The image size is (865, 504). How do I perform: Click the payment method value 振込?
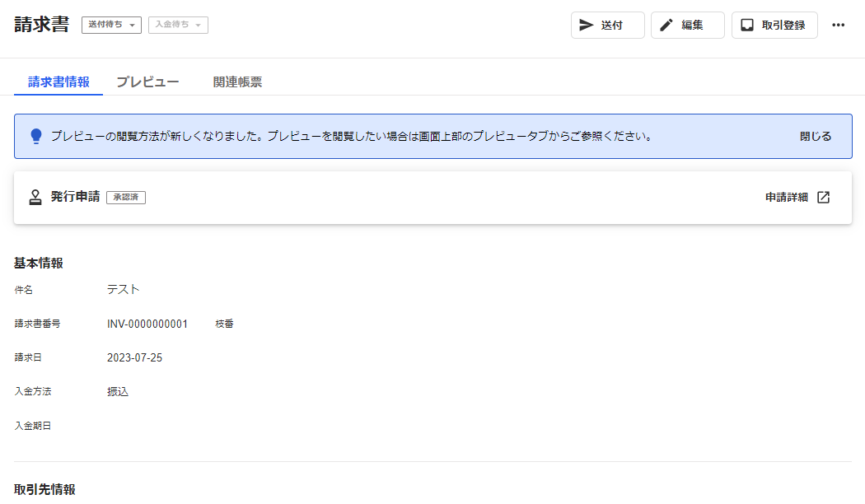click(118, 391)
